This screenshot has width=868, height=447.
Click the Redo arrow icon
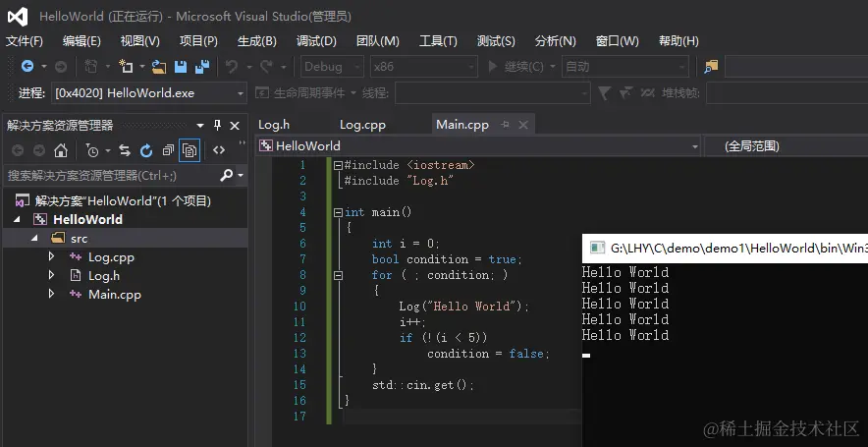tap(266, 67)
